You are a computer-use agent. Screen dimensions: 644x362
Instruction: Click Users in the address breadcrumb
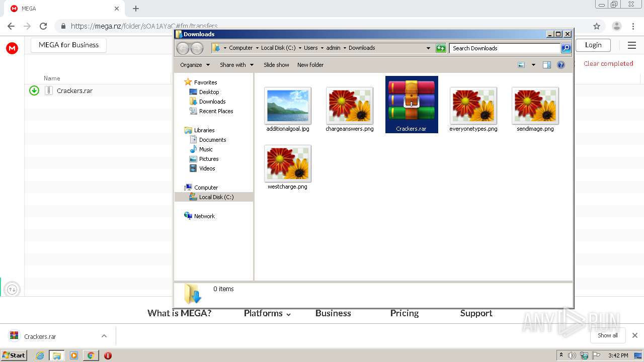click(310, 48)
